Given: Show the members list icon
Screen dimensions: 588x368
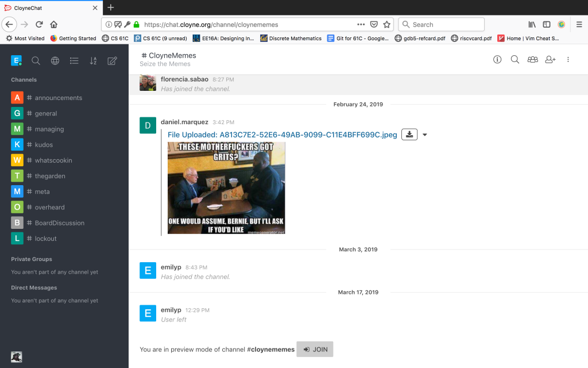Looking at the screenshot, I should (x=532, y=59).
